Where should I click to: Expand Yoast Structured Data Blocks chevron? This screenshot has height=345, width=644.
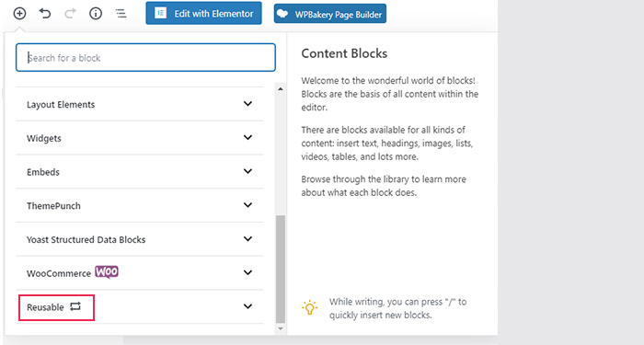pos(247,238)
